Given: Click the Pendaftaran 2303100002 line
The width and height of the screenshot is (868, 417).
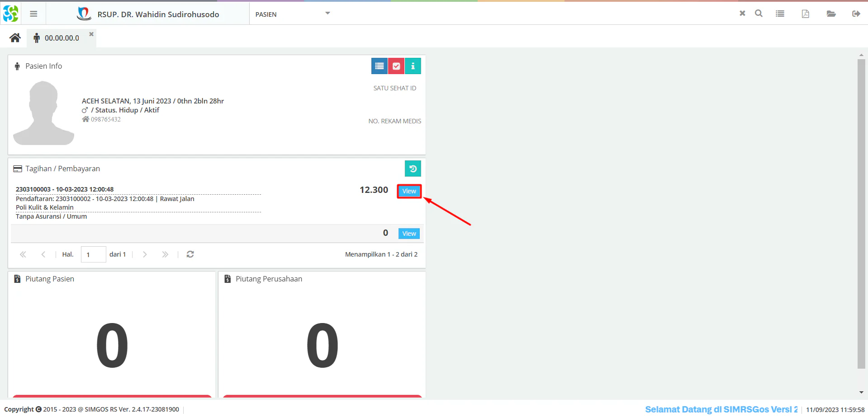Looking at the screenshot, I should click(105, 199).
